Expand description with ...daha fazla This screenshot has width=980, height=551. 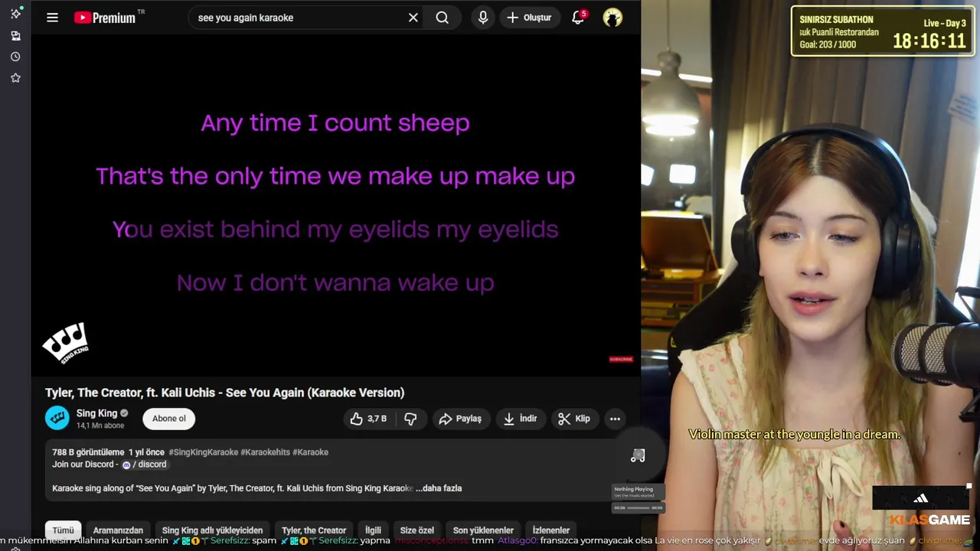[x=439, y=488]
